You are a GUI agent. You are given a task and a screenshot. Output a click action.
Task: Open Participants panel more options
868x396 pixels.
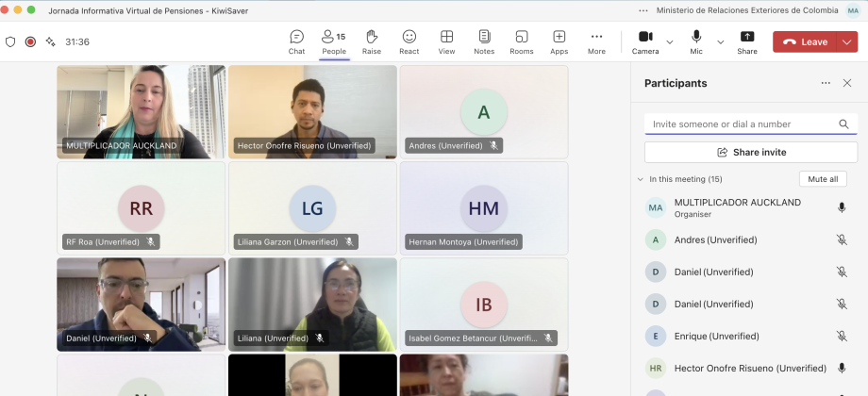pos(826,83)
